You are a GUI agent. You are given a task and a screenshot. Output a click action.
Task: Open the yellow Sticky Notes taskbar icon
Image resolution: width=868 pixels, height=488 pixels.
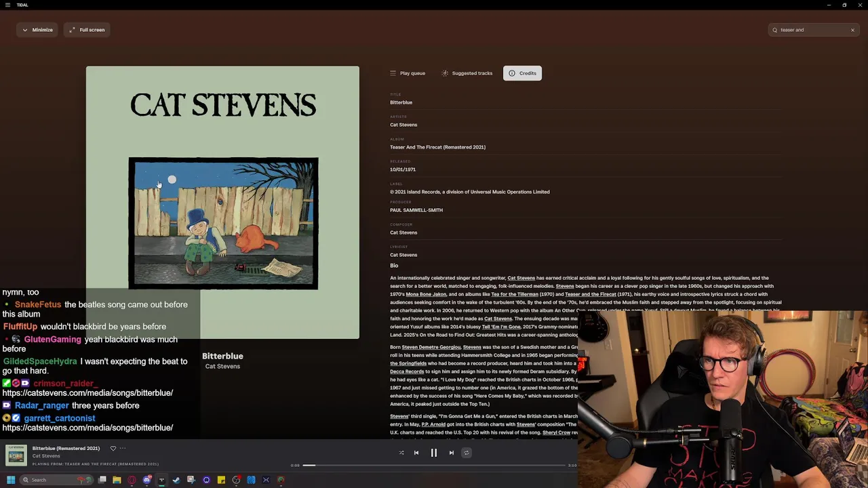click(x=221, y=480)
